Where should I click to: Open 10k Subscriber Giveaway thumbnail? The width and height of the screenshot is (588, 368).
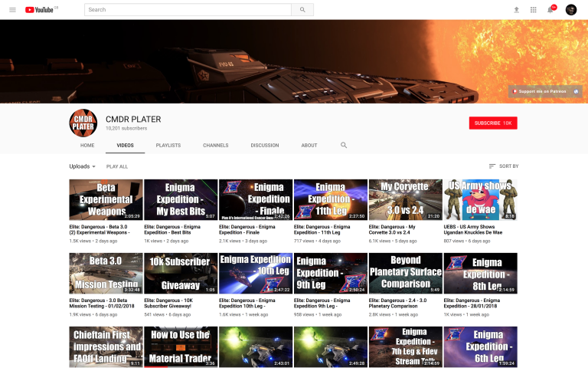tap(181, 274)
